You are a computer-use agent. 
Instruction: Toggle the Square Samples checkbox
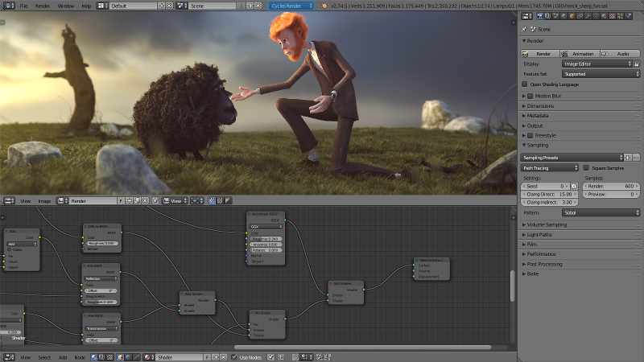(586, 168)
